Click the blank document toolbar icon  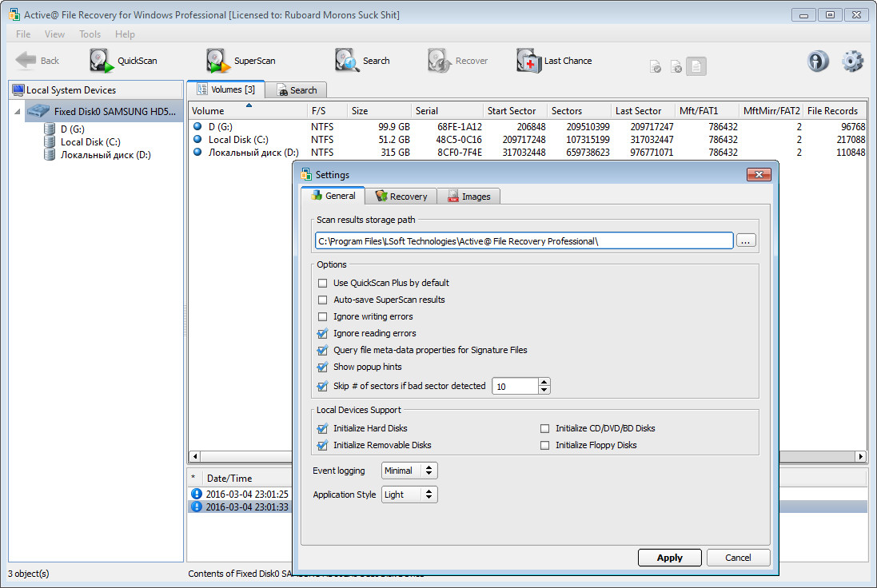click(x=696, y=66)
